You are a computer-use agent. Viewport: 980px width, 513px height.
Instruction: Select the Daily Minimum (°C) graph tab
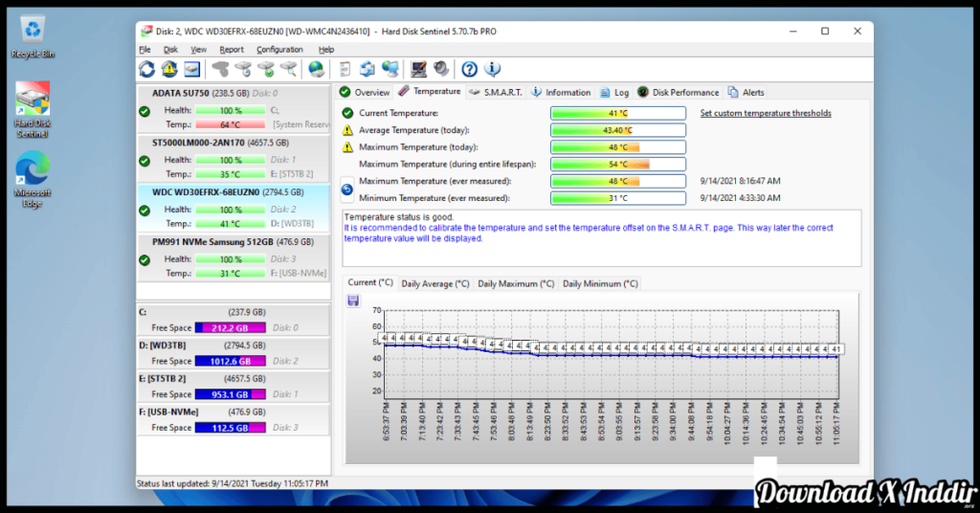[x=600, y=283]
